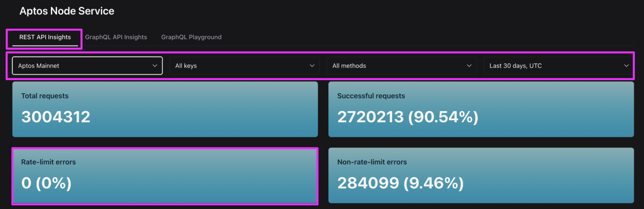Click the value 3004312
Image resolution: width=644 pixels, height=209 pixels.
[x=56, y=117]
